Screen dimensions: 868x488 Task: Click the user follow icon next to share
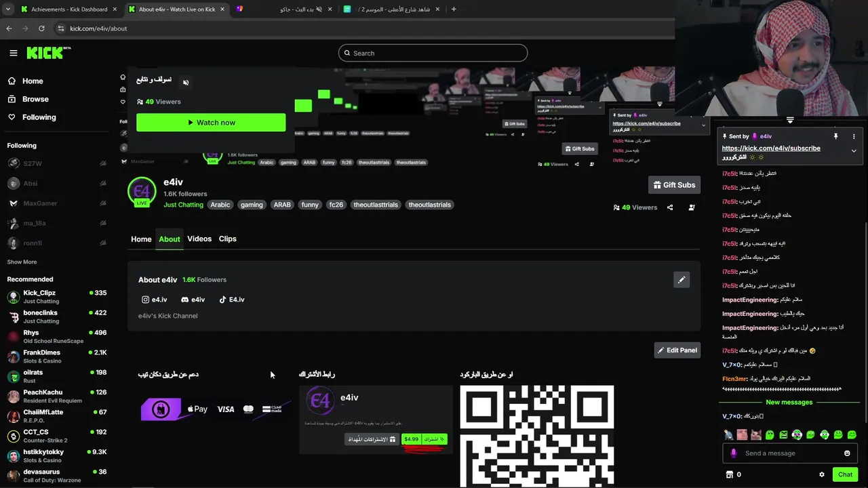tap(692, 207)
